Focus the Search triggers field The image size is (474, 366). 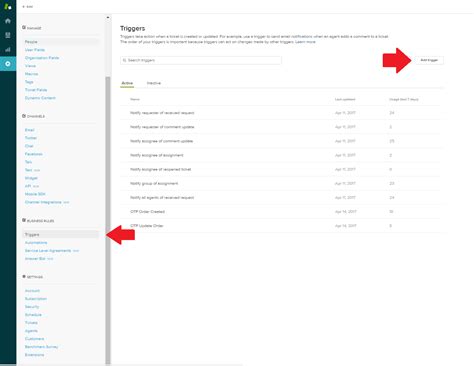201,60
